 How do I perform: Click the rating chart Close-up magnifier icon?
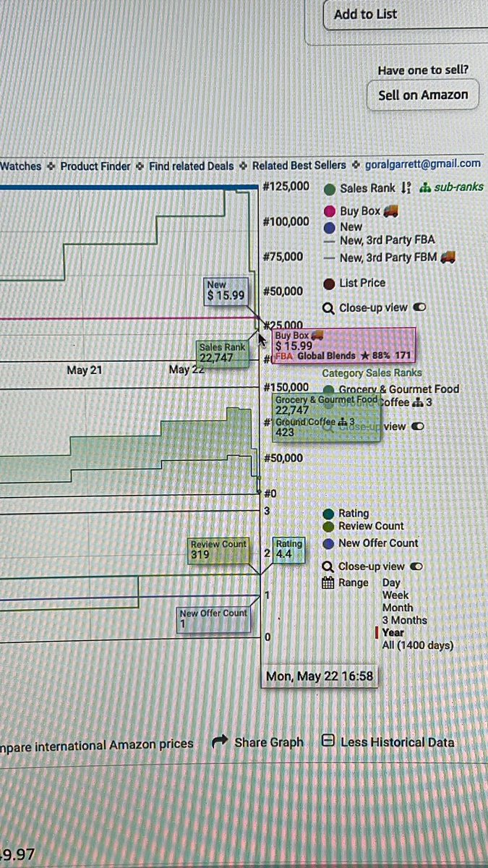(x=328, y=567)
